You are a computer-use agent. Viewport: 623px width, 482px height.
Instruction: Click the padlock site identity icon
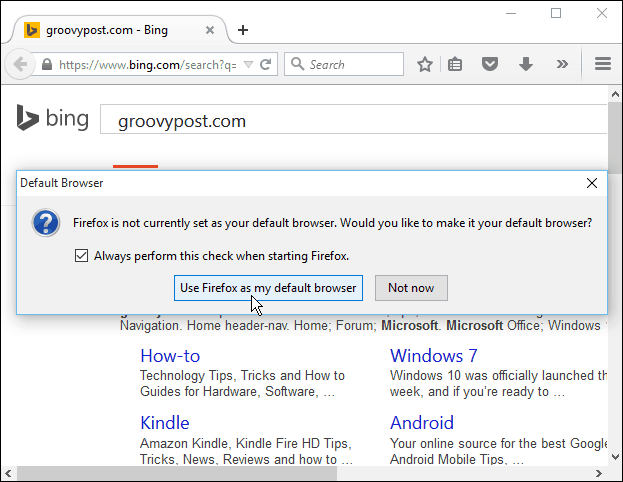(x=47, y=64)
